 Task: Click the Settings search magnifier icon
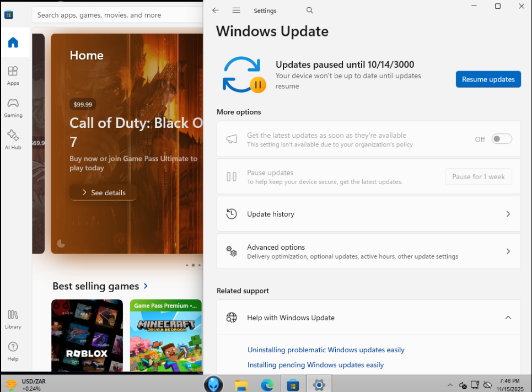pyautogui.click(x=309, y=10)
